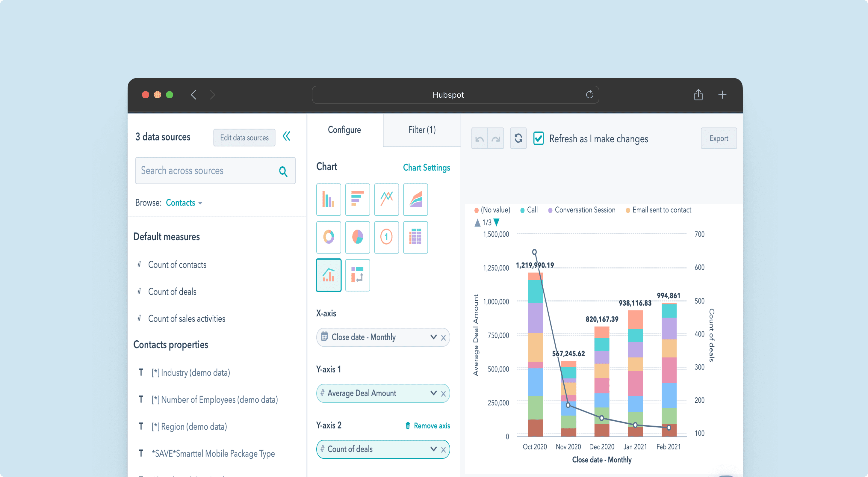
Task: Select the Count of contacts measure
Action: 177,265
